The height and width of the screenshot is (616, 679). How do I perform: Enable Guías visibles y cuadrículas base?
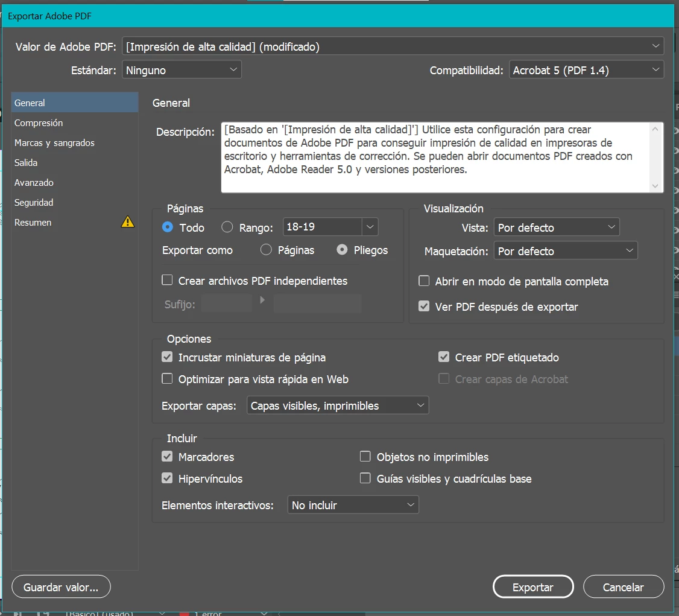coord(365,478)
